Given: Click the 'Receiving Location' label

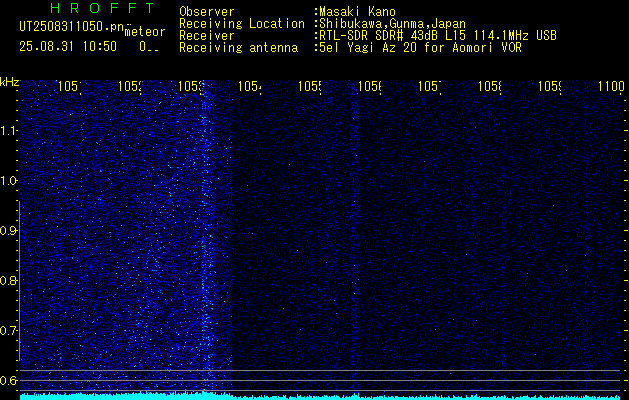Looking at the screenshot, I should (x=242, y=24).
